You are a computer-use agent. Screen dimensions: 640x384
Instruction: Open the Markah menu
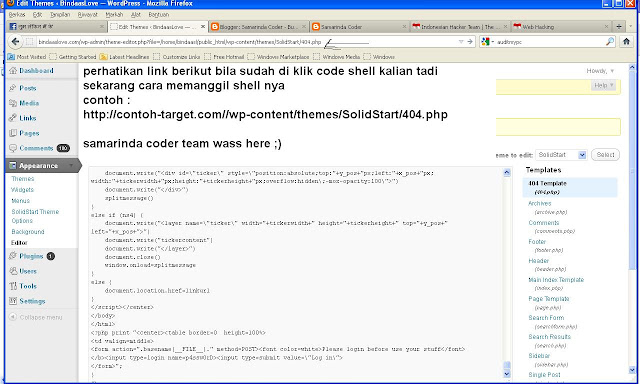click(x=114, y=14)
